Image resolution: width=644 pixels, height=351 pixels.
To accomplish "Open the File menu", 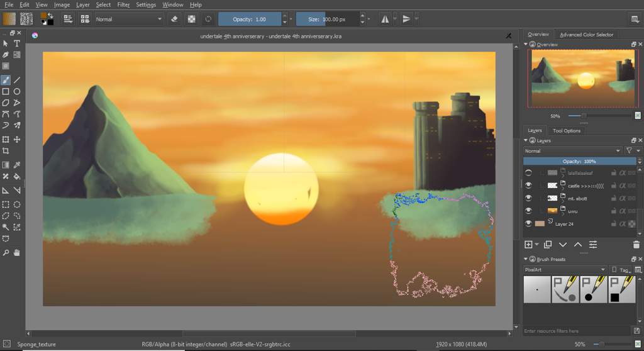I will 9,4.
